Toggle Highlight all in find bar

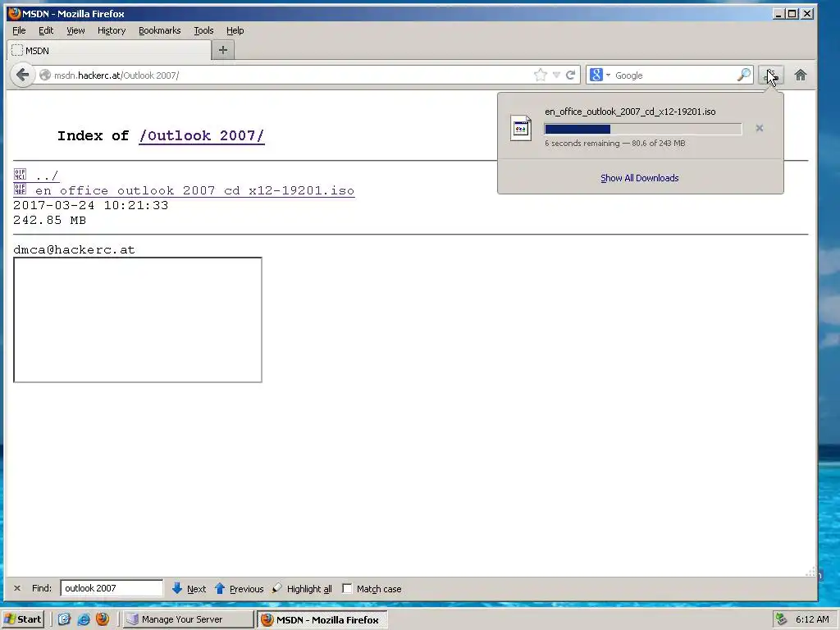pos(302,589)
